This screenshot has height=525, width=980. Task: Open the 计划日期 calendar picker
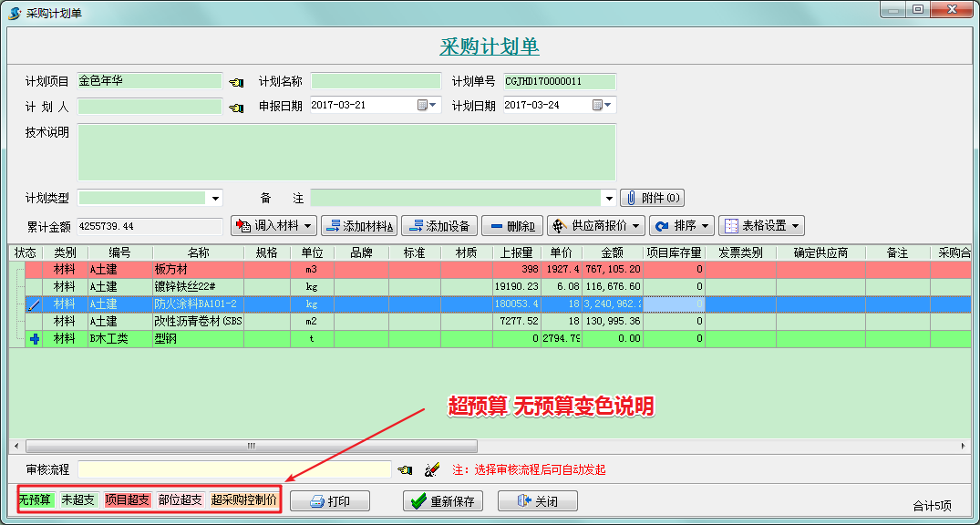point(603,105)
